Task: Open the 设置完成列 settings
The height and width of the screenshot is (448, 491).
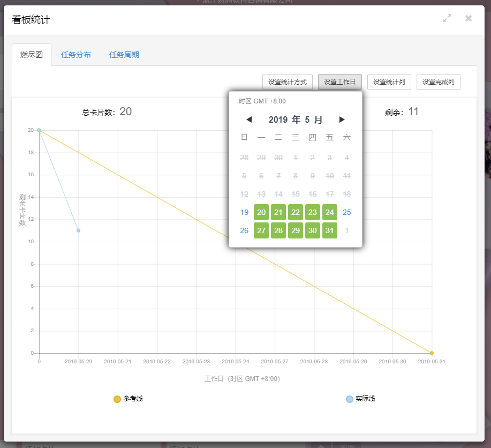Action: [439, 82]
